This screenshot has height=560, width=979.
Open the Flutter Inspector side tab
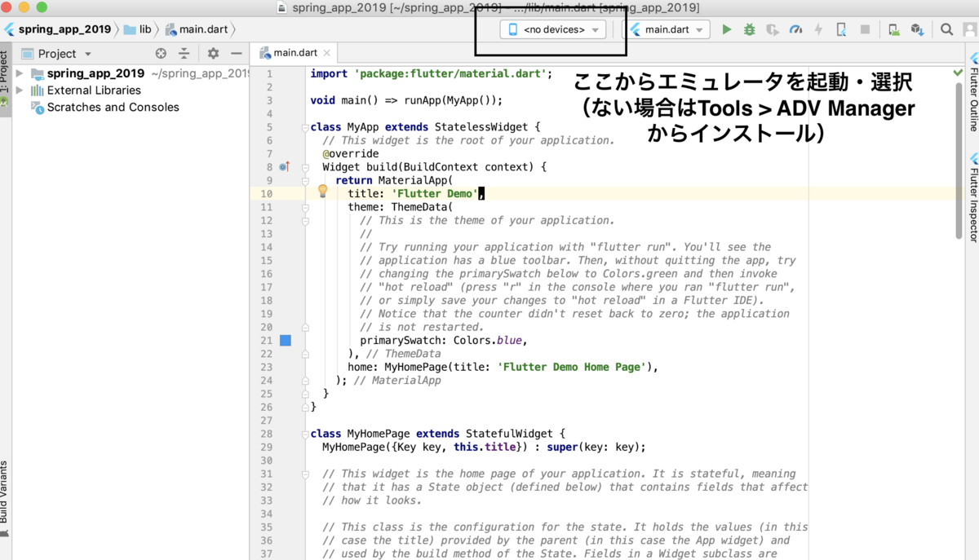coord(973,196)
